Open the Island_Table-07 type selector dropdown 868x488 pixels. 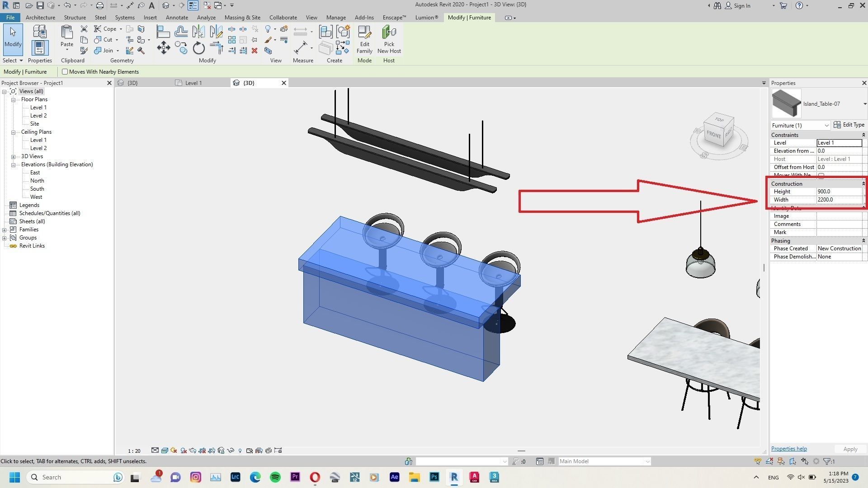[x=864, y=104]
